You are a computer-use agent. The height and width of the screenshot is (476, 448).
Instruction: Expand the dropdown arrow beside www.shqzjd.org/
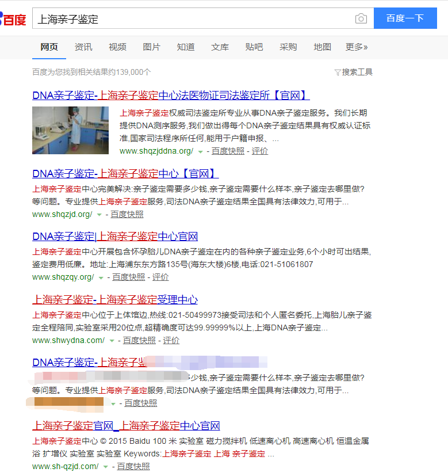[x=99, y=215]
